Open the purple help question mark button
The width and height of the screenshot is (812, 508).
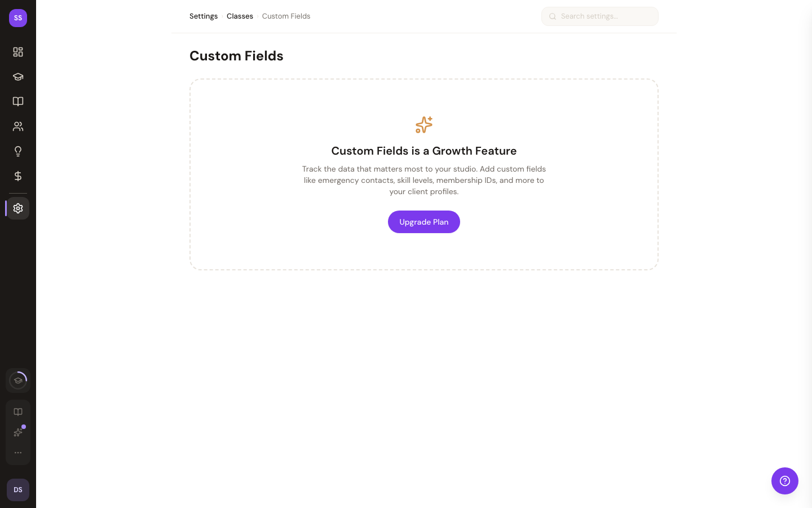point(785,481)
